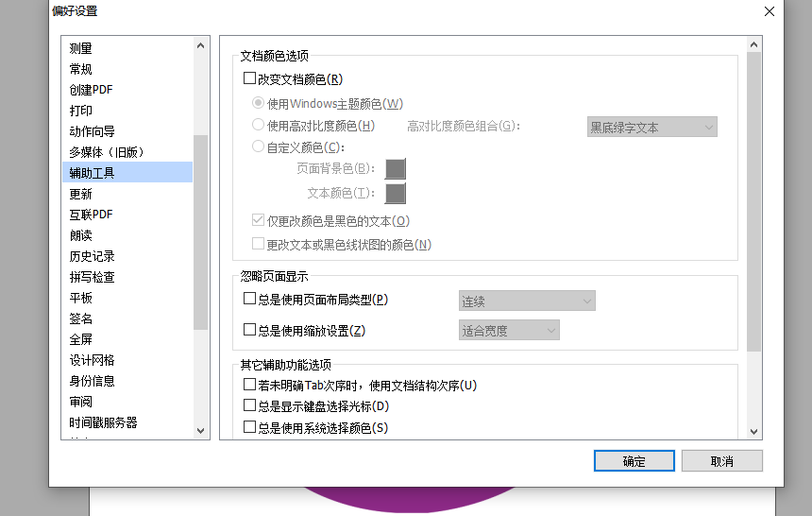Enable 总是使用缩放设置 checkbox
Image resolution: width=812 pixels, height=516 pixels.
[x=249, y=330]
